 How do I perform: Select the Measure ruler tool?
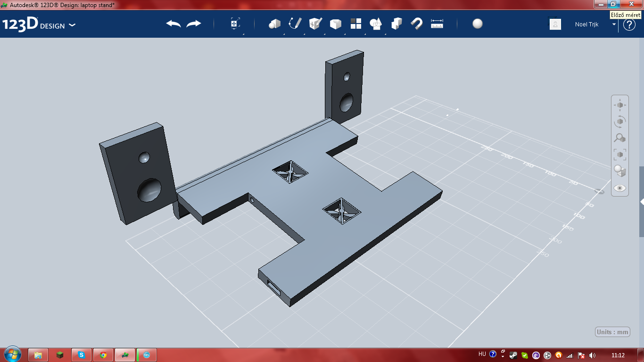point(437,24)
